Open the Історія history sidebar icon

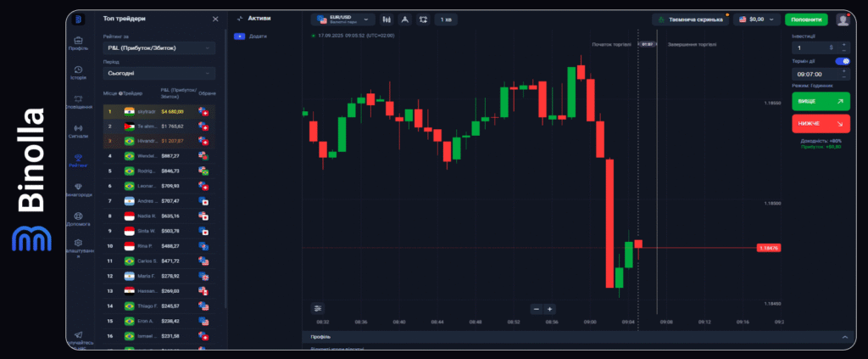[x=78, y=72]
